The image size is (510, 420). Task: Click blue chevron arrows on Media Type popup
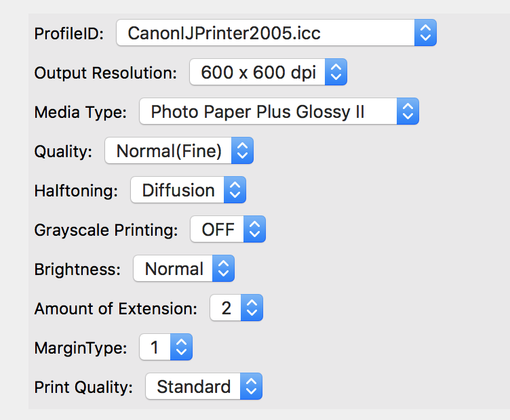pos(408,112)
